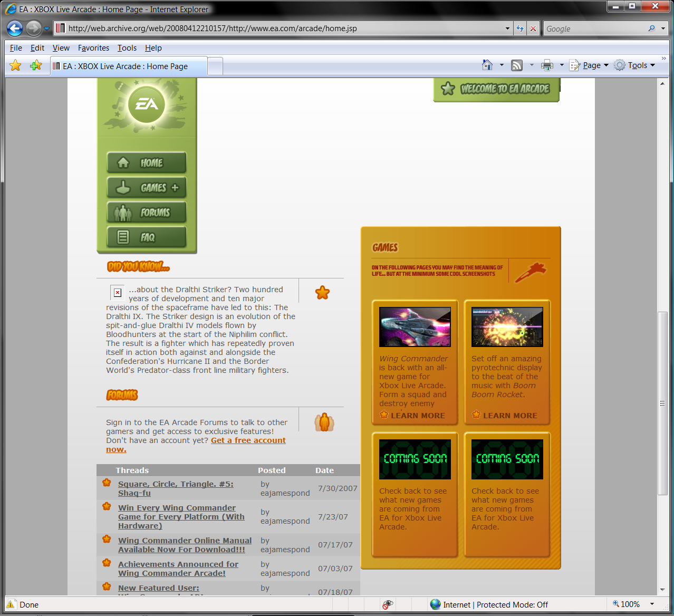Click the Get a free account link
674x616 pixels.
pos(248,440)
